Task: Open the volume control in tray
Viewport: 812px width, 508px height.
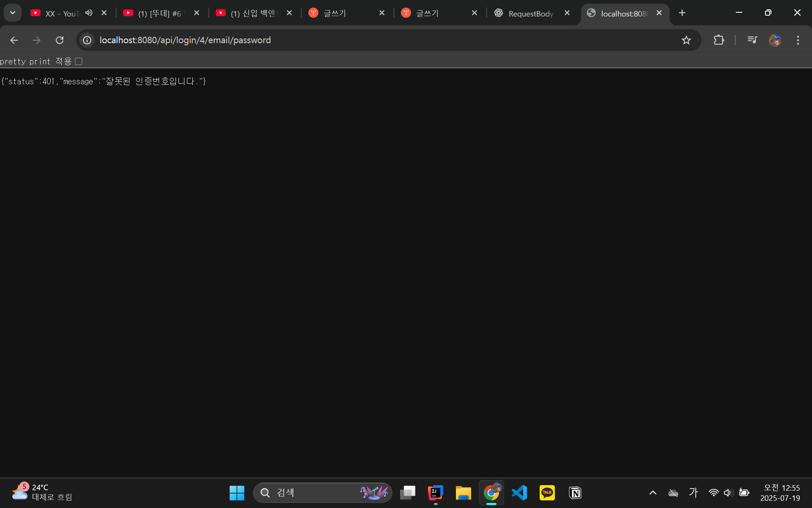Action: [728, 493]
